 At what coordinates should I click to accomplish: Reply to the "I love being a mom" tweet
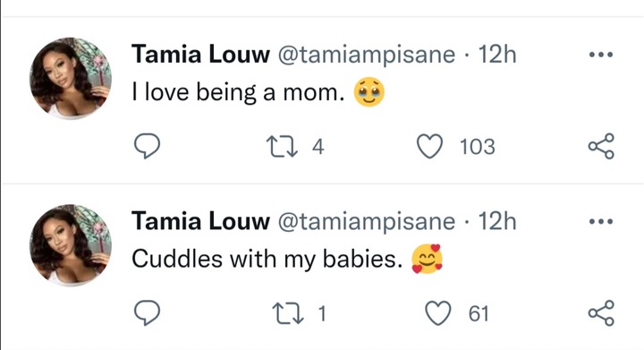coord(147,146)
